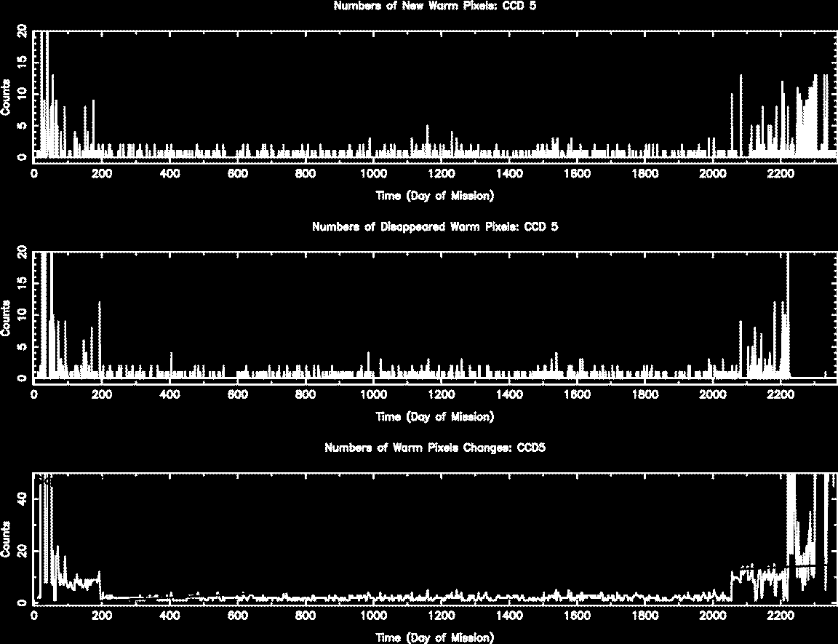Click the 'Numbers of Disappeared Warm Pixels: CCD 5' title
This screenshot has width=838, height=644.
coord(435,227)
